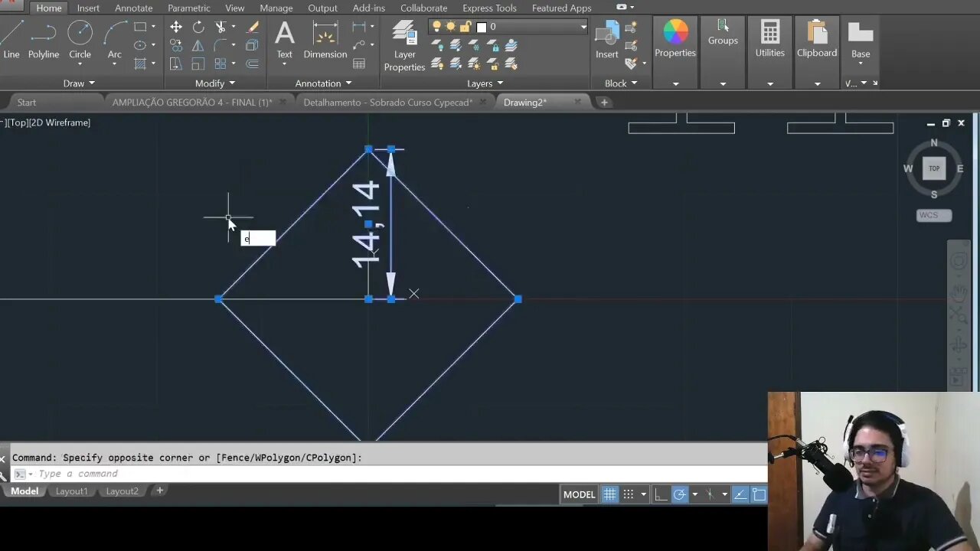Add a new drawing tab with plus

[x=604, y=103]
